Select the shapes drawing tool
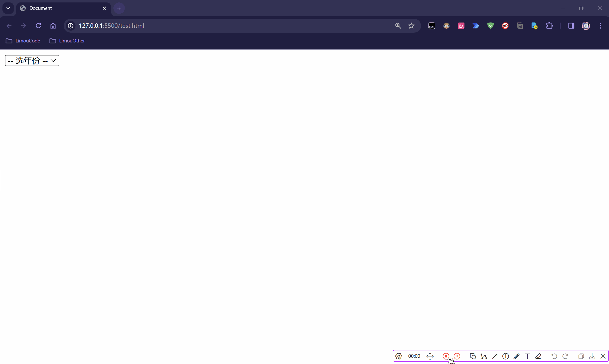 (x=473, y=356)
